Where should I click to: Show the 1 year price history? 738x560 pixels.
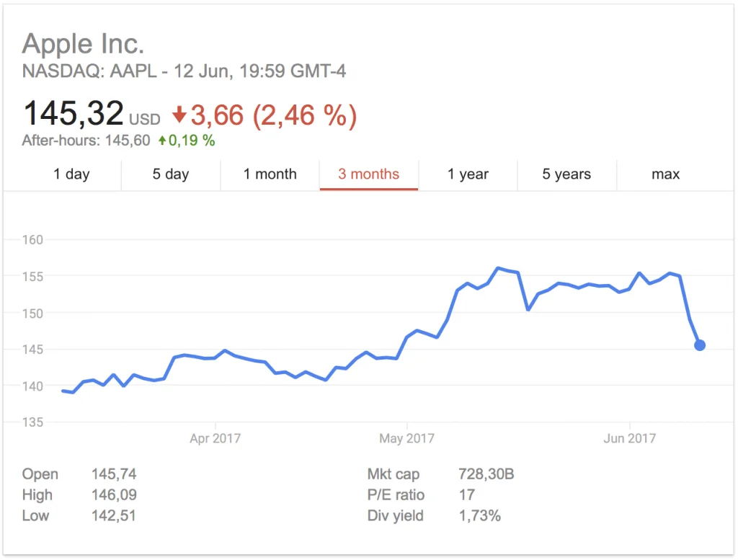(x=468, y=174)
